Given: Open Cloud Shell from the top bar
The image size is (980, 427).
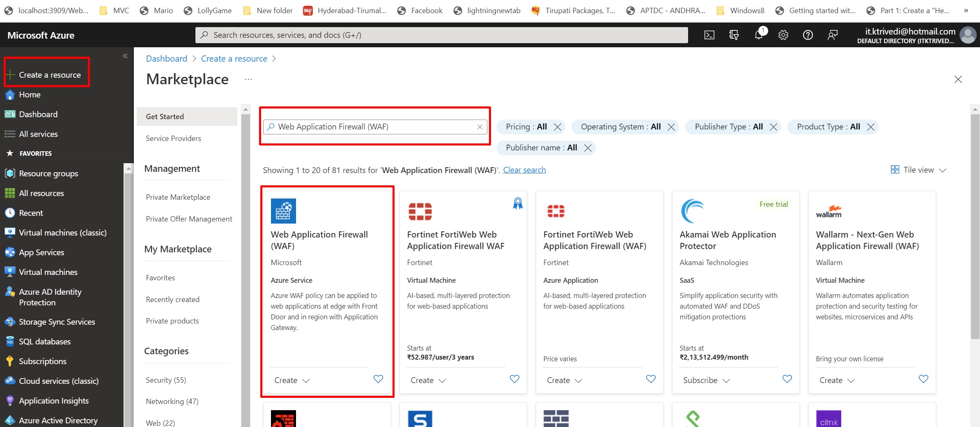Looking at the screenshot, I should click(x=709, y=35).
